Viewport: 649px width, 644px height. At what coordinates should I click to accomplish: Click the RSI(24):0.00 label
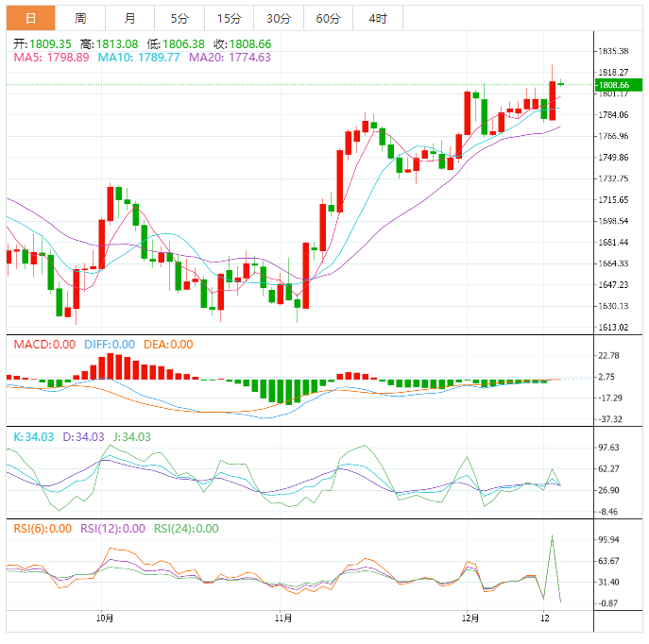(x=186, y=529)
